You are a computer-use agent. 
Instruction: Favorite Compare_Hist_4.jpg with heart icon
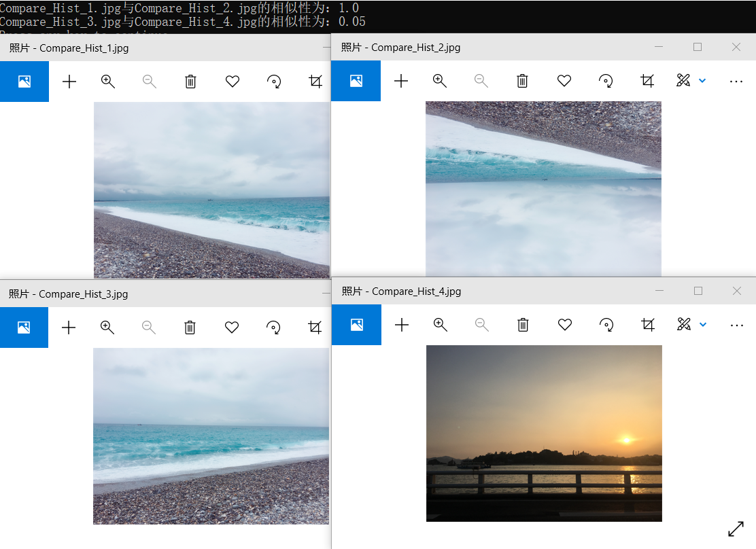(564, 325)
